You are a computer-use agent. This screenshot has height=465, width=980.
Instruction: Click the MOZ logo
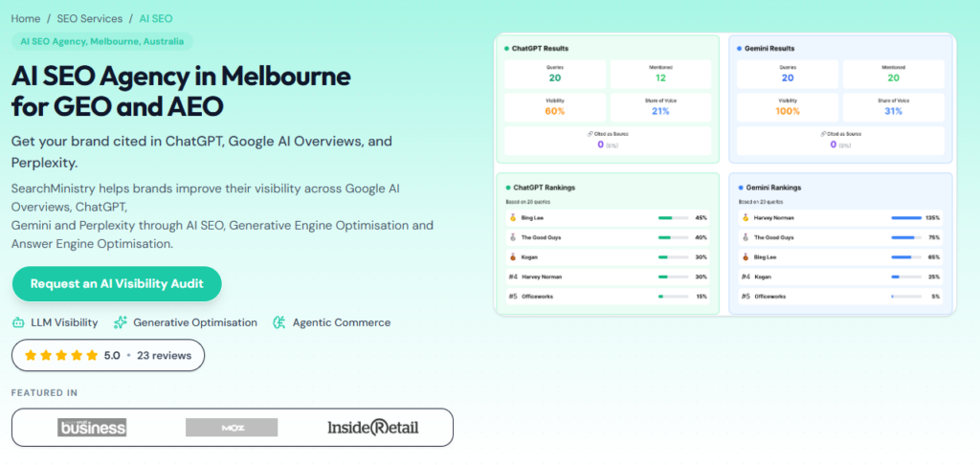pyautogui.click(x=232, y=428)
